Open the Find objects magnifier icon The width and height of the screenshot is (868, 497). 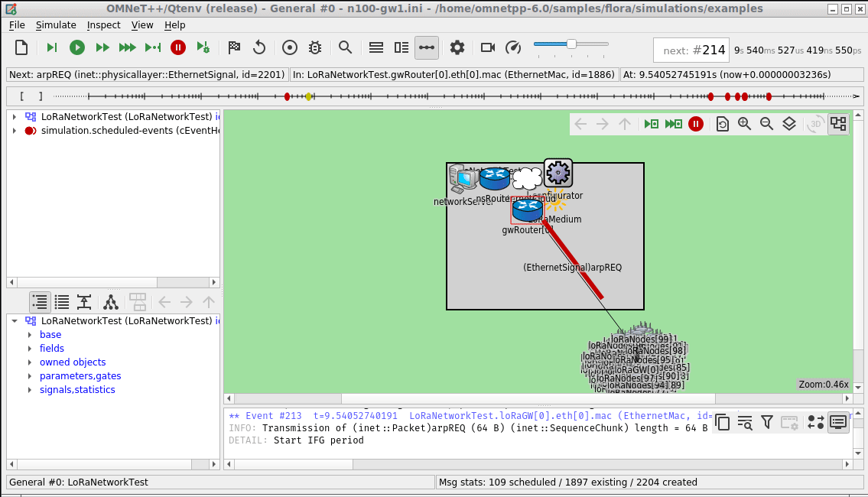(346, 48)
